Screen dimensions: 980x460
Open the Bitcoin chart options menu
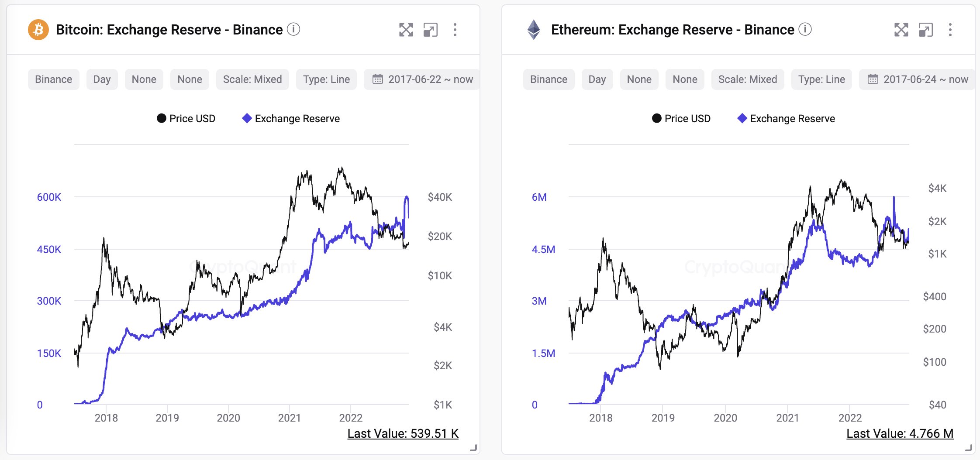(x=455, y=30)
